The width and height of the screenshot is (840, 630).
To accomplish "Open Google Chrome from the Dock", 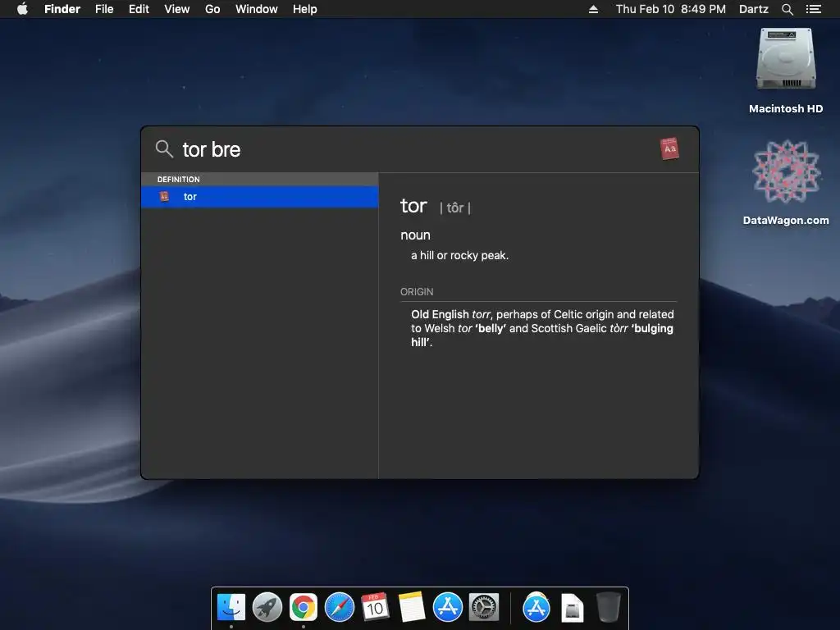I will tap(304, 608).
